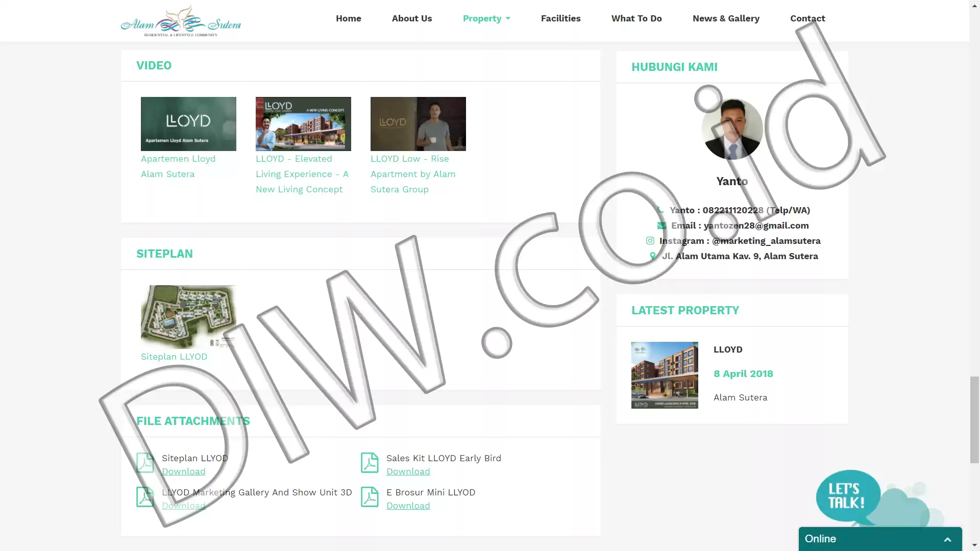
Task: Click the Instagram @marketing_alamsutera text
Action: pyautogui.click(x=766, y=241)
